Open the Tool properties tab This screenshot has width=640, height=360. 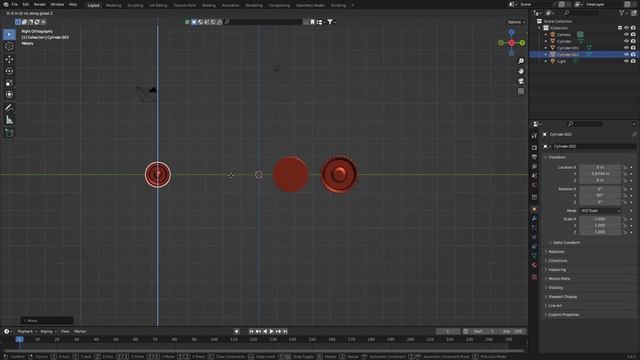point(534,136)
